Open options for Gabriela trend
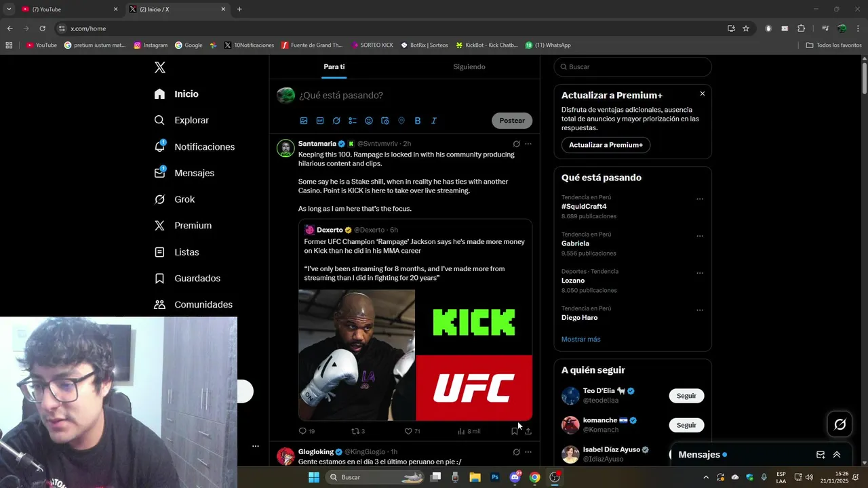This screenshot has width=868, height=488. [x=700, y=237]
